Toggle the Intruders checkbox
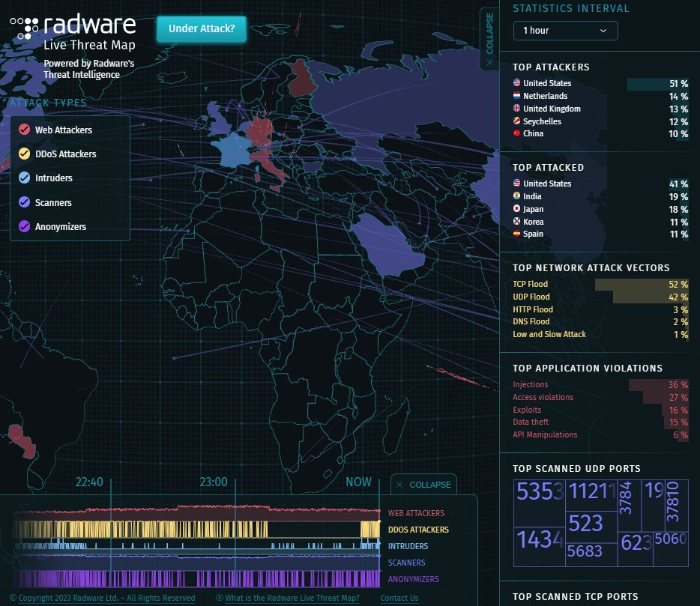The height and width of the screenshot is (606, 700). [24, 178]
